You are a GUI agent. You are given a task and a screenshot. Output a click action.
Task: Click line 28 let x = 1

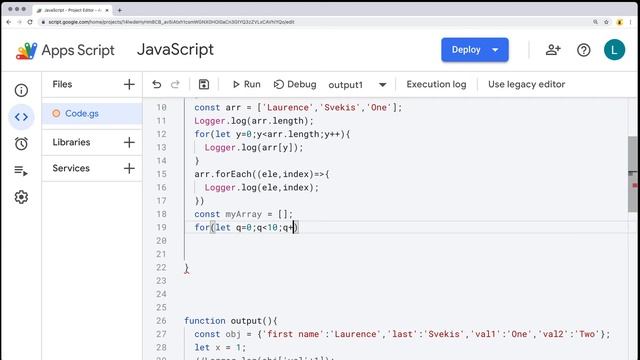point(220,348)
